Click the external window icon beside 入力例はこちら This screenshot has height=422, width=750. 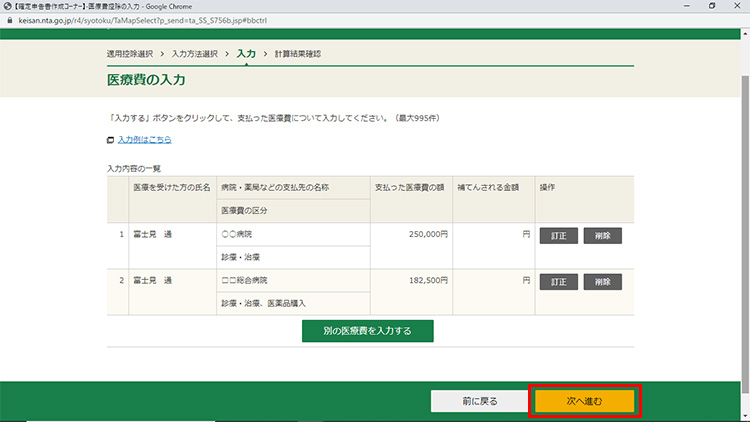click(x=111, y=140)
